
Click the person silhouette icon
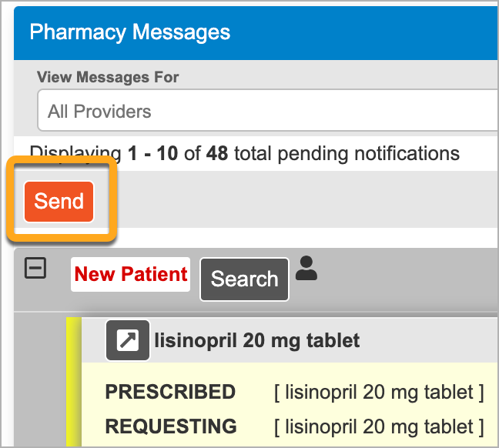pos(306,268)
